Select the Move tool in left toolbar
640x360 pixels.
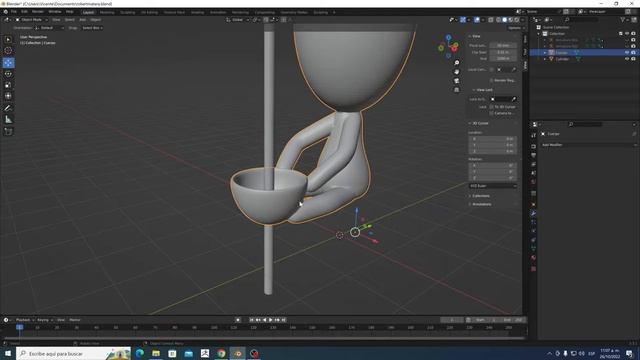pos(8,62)
